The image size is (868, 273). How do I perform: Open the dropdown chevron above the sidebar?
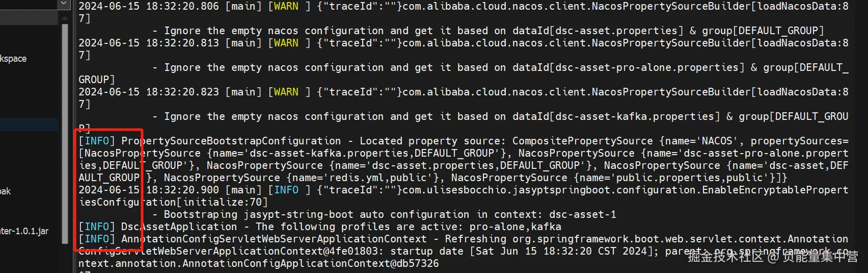(64, 4)
